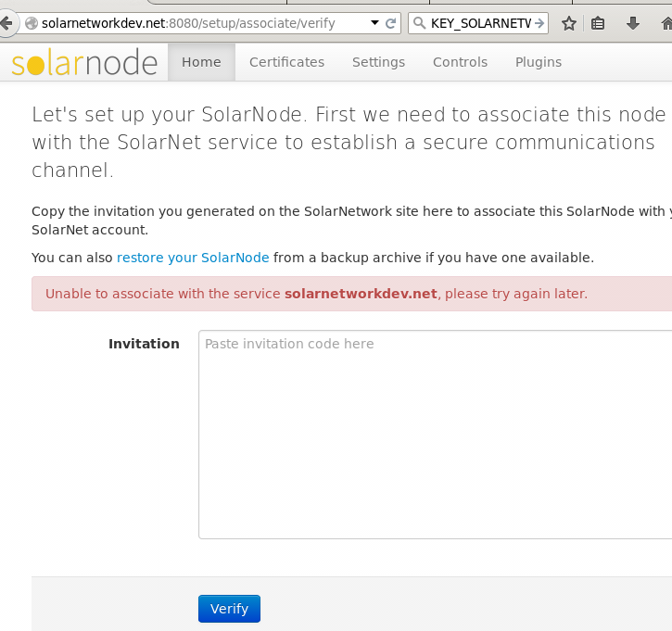Click the address bar URL

[x=188, y=23]
